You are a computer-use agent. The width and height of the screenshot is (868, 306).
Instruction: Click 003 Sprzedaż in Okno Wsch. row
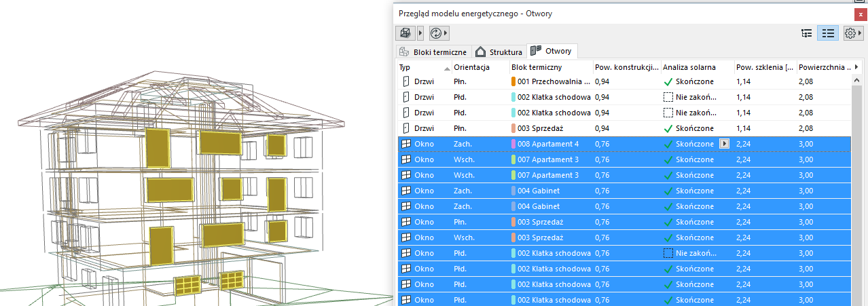coord(541,237)
